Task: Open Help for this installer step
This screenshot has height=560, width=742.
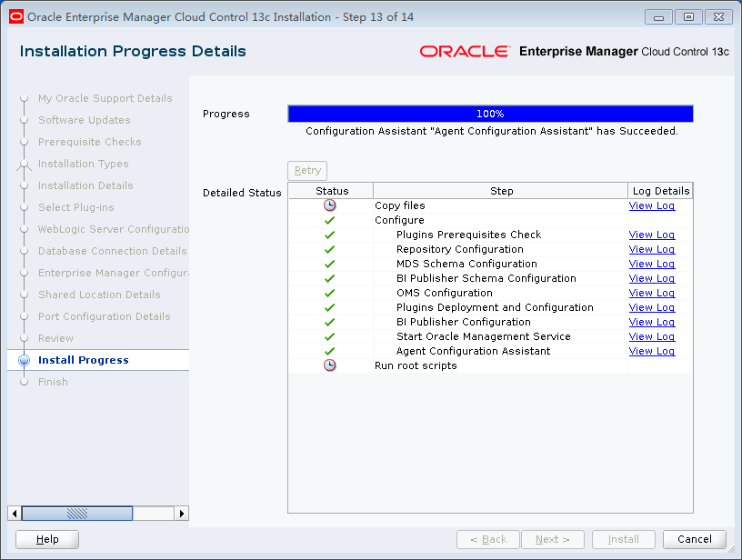Action: pyautogui.click(x=46, y=539)
